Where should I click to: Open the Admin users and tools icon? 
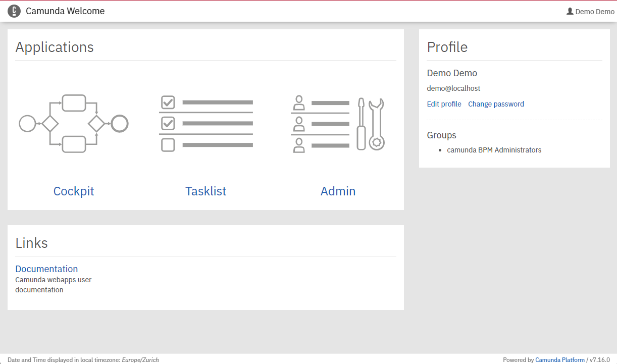coord(338,123)
